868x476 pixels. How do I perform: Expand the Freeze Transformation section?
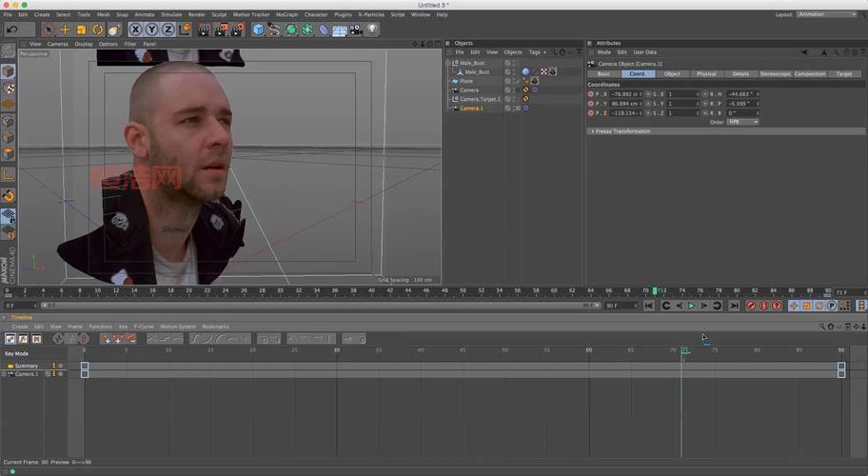click(x=623, y=131)
